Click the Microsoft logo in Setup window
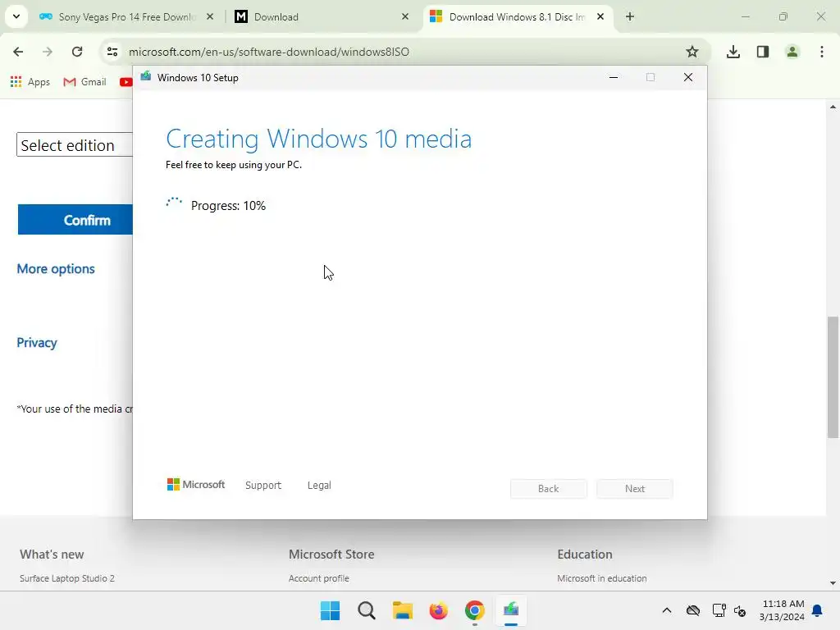Screen dimensions: 840x630 tap(196, 485)
